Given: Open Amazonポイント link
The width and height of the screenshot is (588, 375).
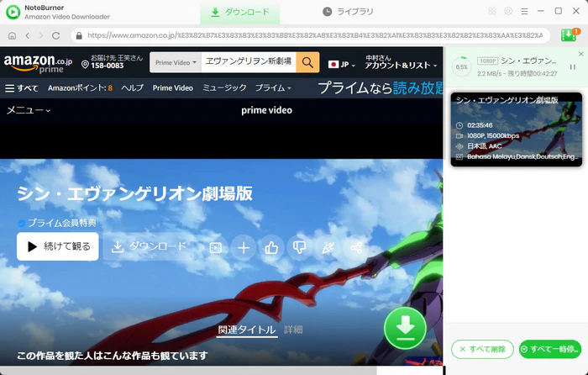Looking at the screenshot, I should 80,87.
